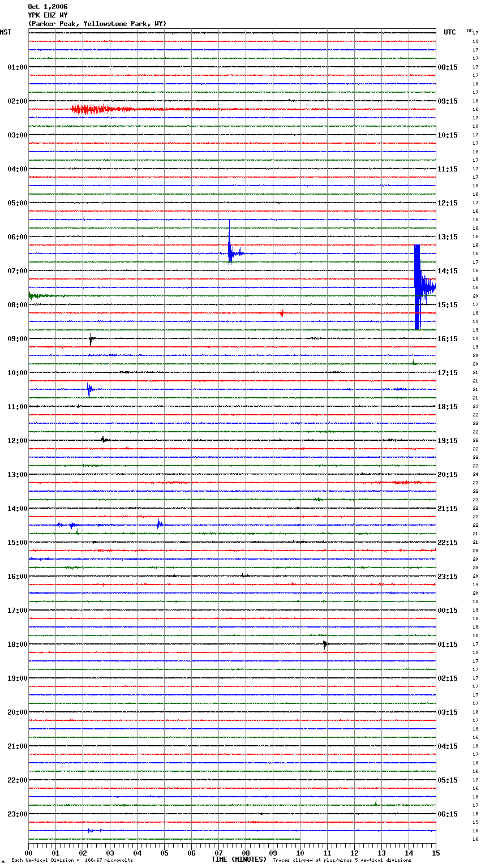481x868 pixels.
Task: Click the 'TIME (MINUTES)' axis title
Action: pos(239,860)
